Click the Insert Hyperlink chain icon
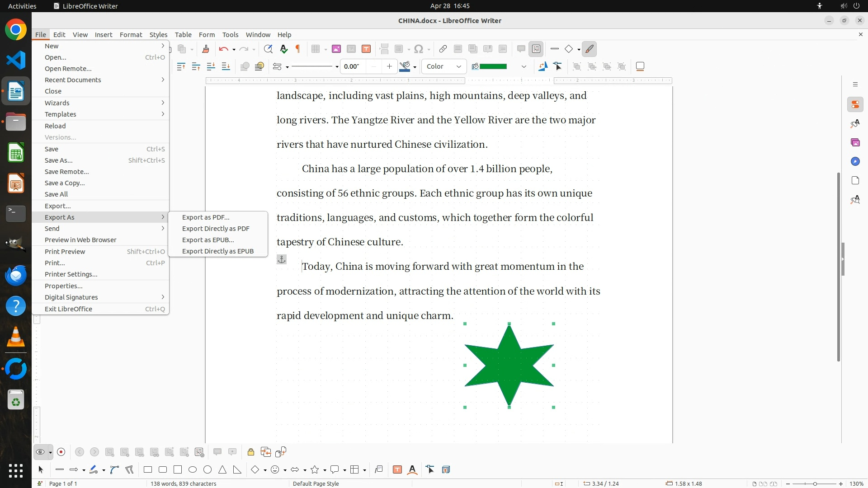868x488 pixels. coord(443,49)
